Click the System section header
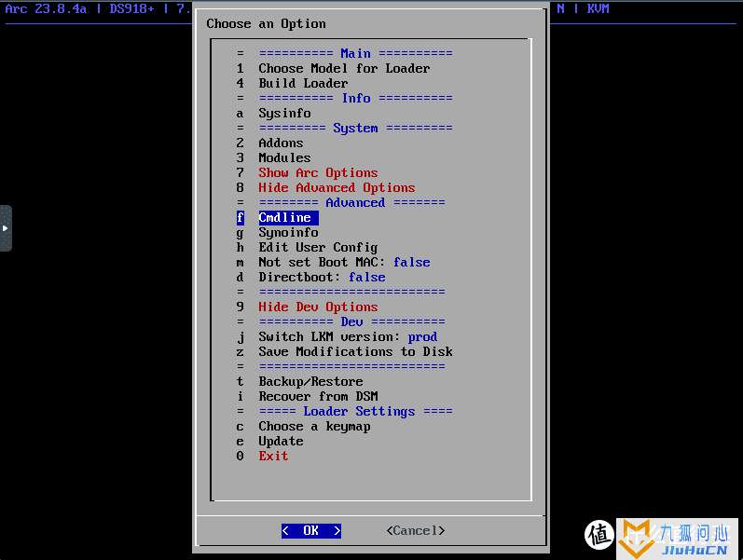Image resolution: width=743 pixels, height=560 pixels. [355, 128]
